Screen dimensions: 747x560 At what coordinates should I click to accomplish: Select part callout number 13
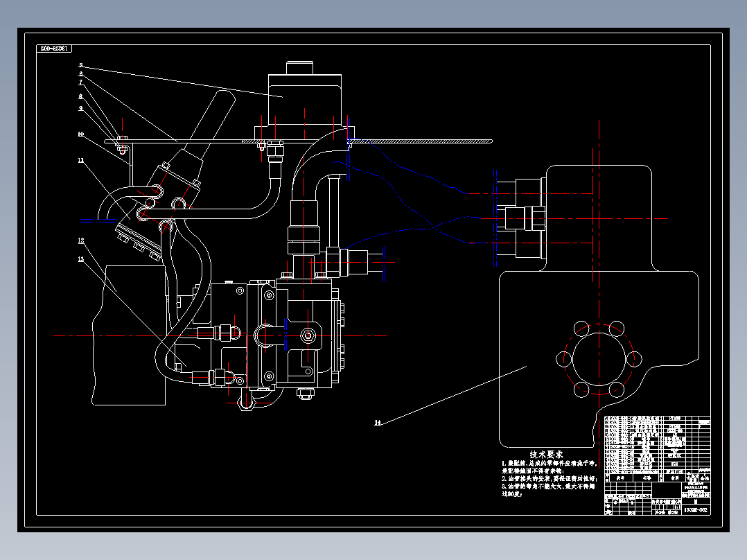81,259
